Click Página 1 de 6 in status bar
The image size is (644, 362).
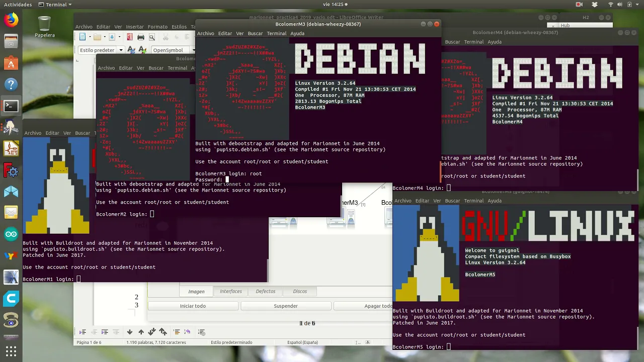[89, 342]
